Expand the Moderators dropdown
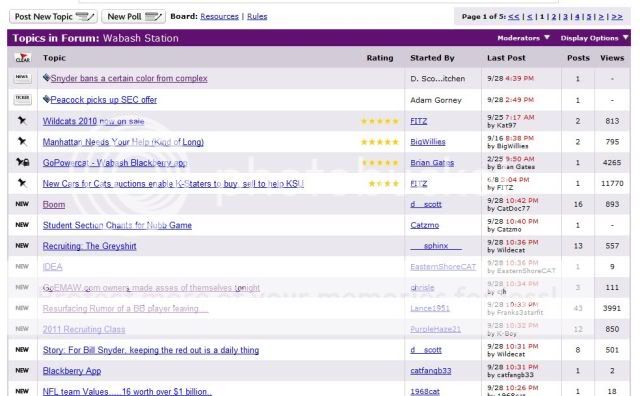 pos(523,38)
